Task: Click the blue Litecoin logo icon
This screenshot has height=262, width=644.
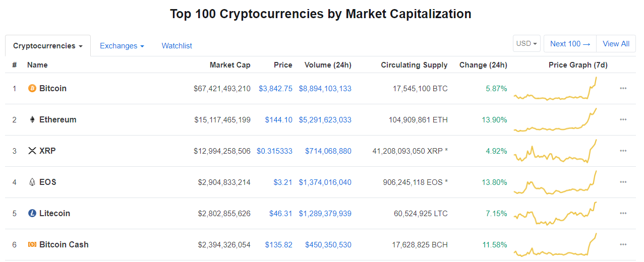Action: 32,214
